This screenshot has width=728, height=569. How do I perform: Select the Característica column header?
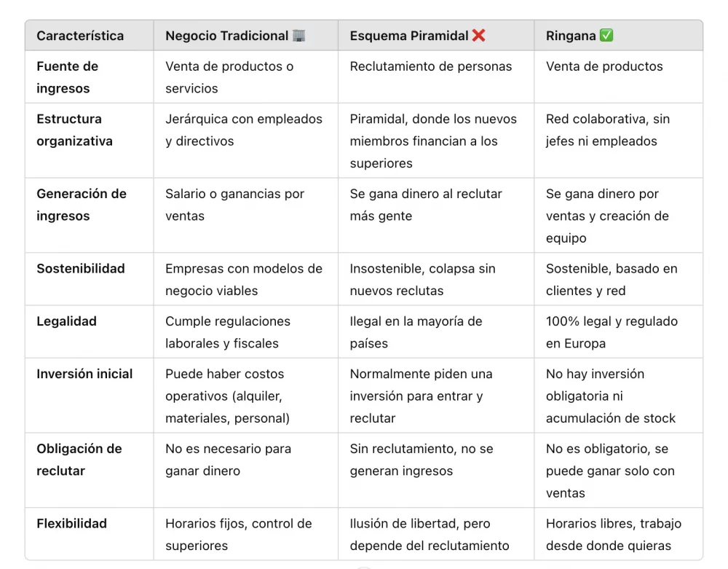pyautogui.click(x=80, y=36)
